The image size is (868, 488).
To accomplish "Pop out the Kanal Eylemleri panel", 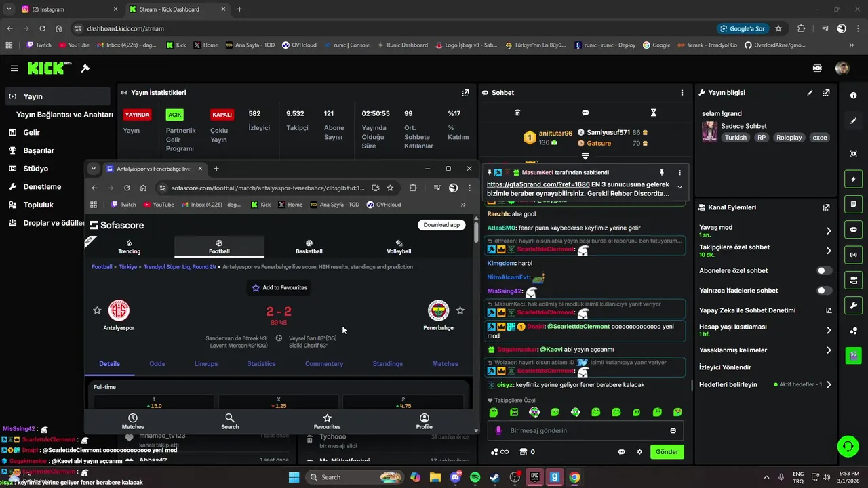I will point(826,207).
